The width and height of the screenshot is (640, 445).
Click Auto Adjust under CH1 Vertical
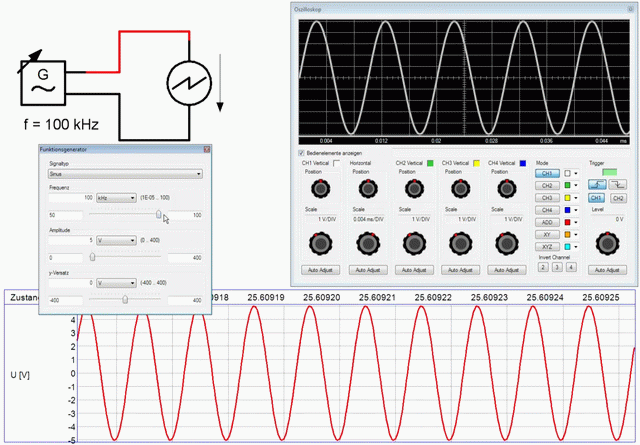320,270
